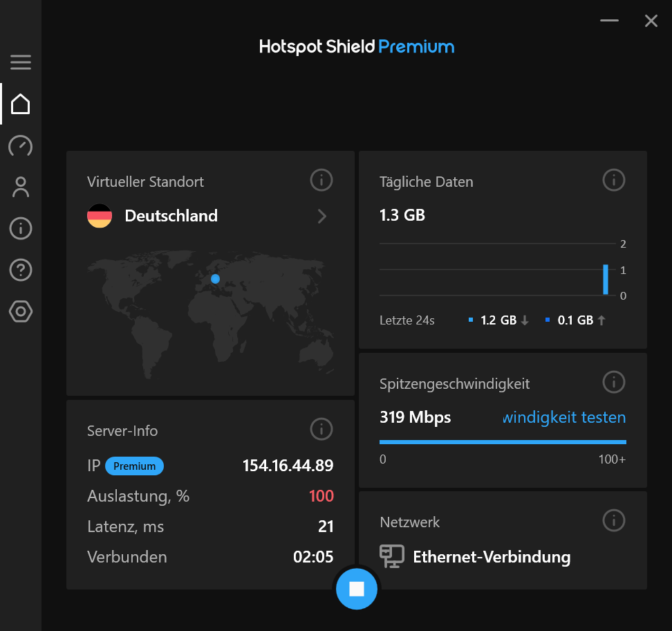
Task: Minimize the Hotspot Shield window
Action: (x=609, y=21)
